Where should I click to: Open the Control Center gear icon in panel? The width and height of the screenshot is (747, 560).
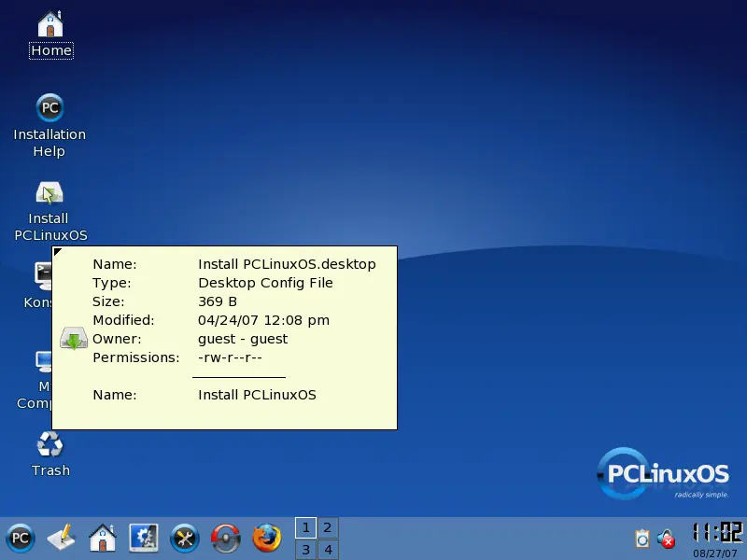(x=144, y=539)
